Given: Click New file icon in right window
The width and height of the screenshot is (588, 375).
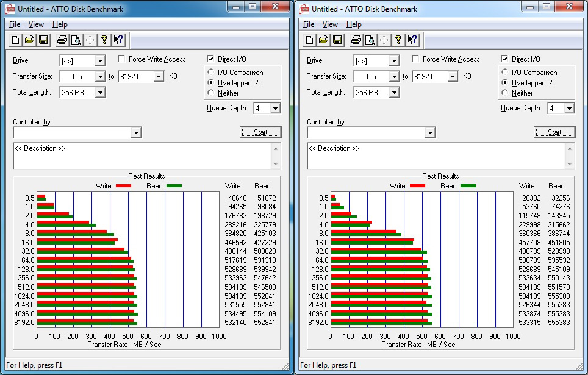Looking at the screenshot, I should pos(310,40).
